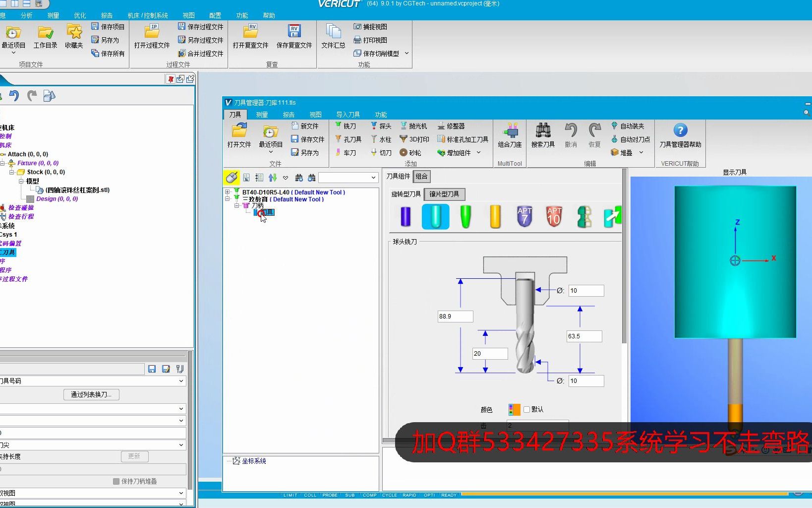
Task: Click 捕捉视图 button
Action: (x=370, y=27)
